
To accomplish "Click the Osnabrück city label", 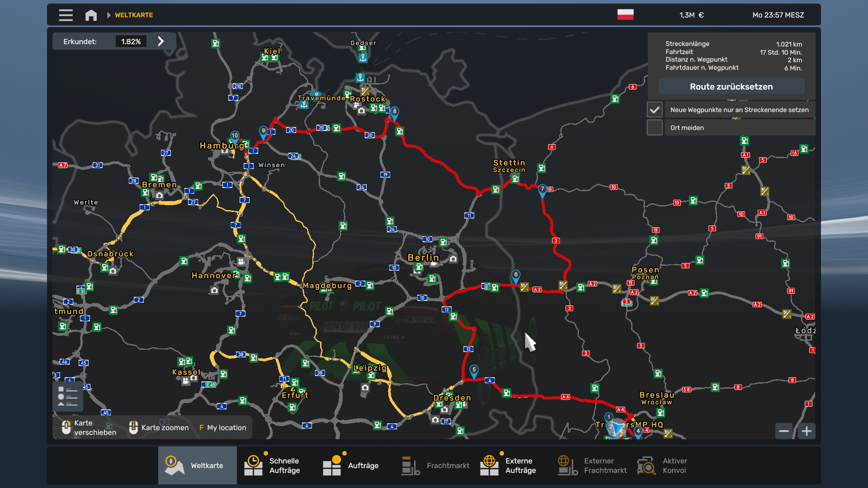I will click(110, 254).
